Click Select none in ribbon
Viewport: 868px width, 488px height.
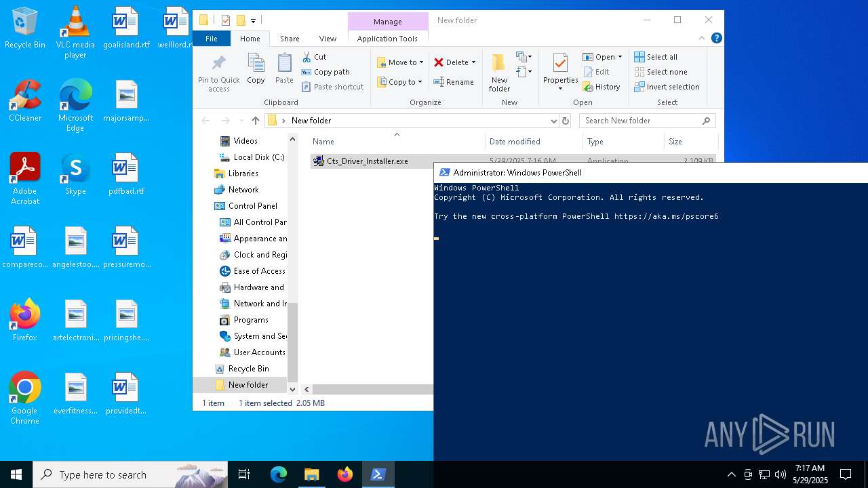coord(661,72)
